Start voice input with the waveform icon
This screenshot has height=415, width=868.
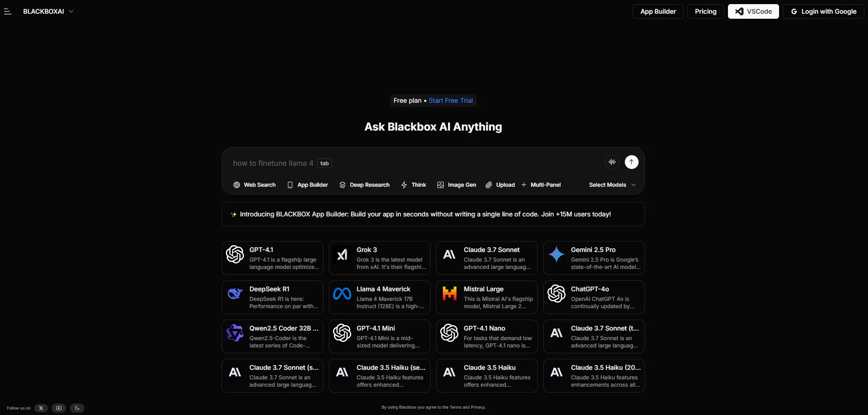click(x=612, y=162)
